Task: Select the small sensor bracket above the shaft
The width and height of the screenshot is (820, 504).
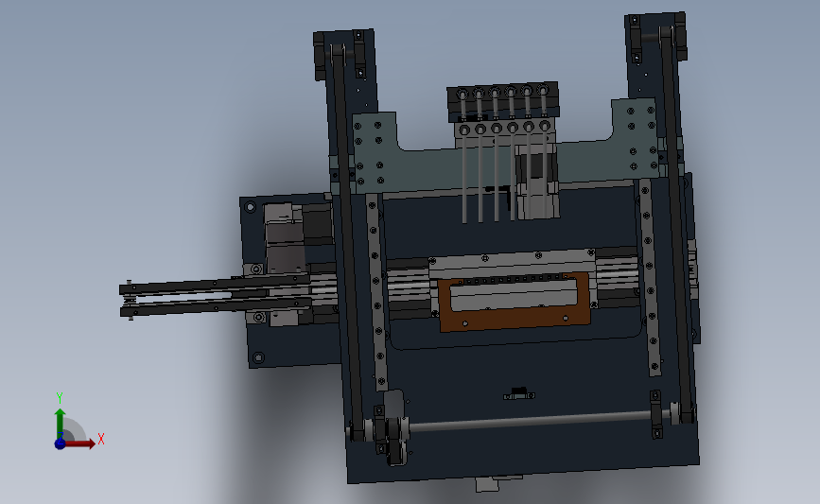Action: tap(519, 393)
